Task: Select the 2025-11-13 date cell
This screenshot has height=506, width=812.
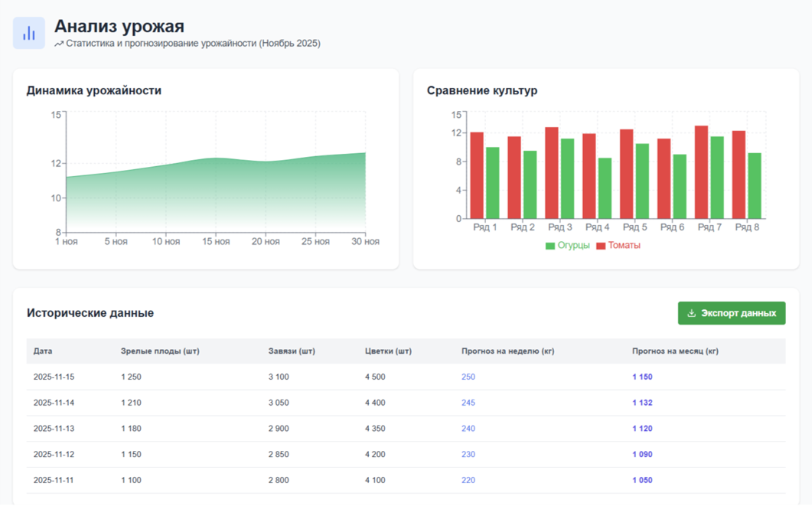Action: pos(54,429)
